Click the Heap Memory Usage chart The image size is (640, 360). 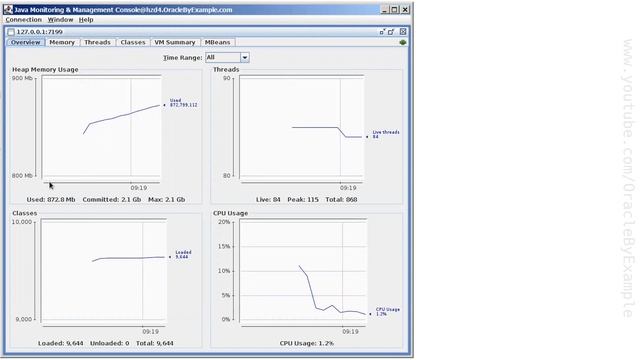tap(101, 128)
